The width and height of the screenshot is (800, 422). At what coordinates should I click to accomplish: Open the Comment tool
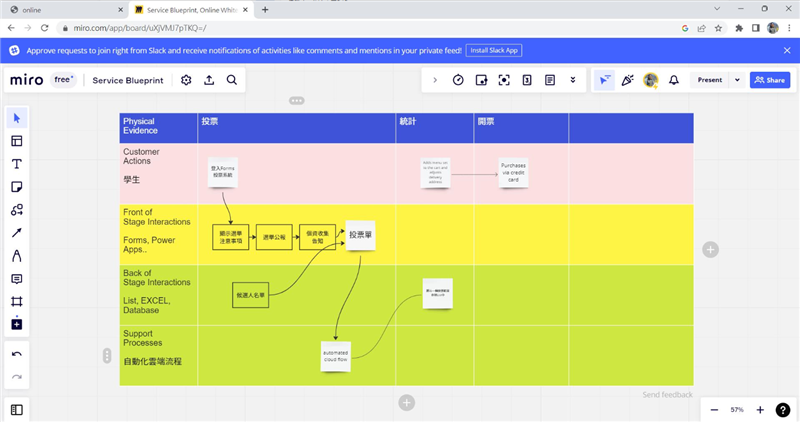17,279
